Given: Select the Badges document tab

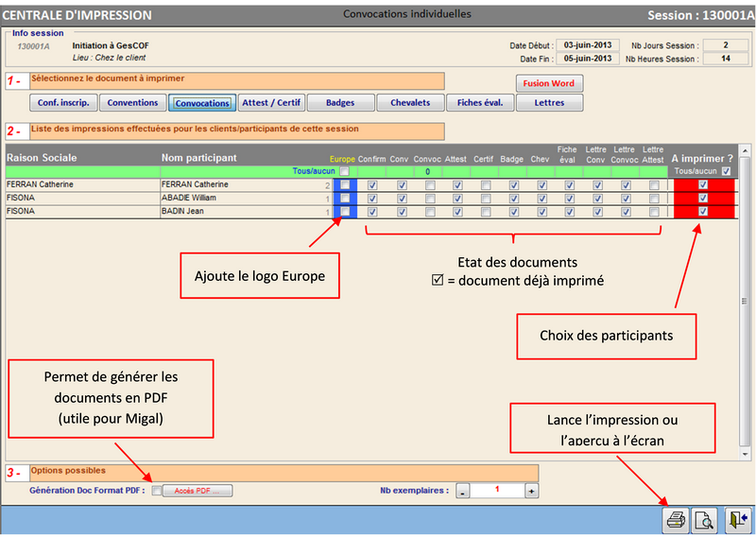Looking at the screenshot, I should [339, 103].
